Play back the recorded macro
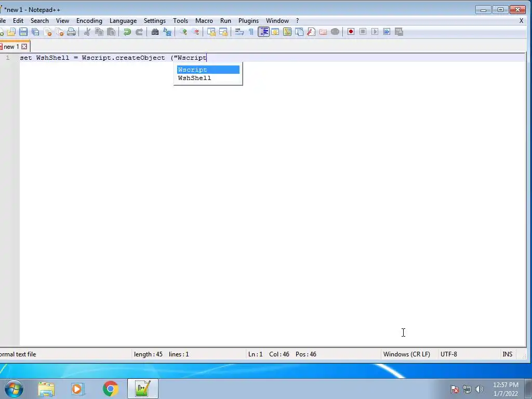This screenshot has height=399, width=532. tap(375, 32)
